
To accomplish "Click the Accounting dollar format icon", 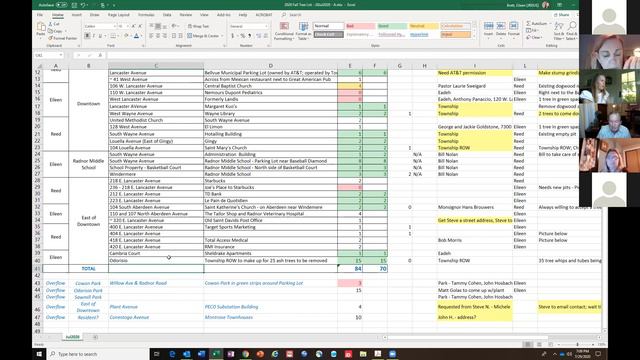I will [233, 36].
